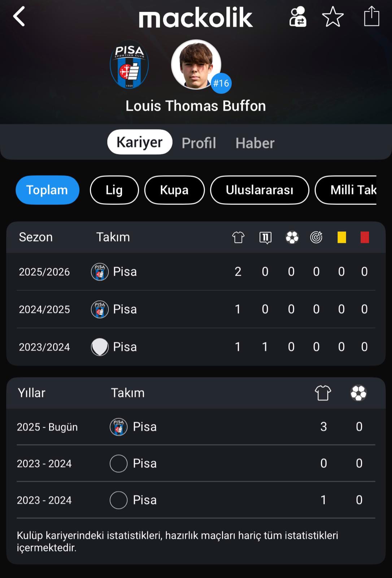
Task: Open the player comparison icon
Action: (x=297, y=17)
